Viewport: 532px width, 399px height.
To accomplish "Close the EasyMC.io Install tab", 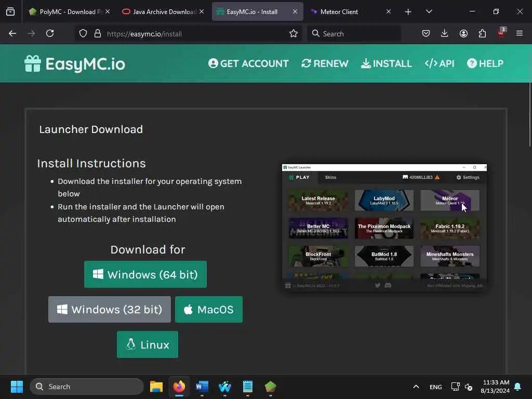I will pos(295,11).
